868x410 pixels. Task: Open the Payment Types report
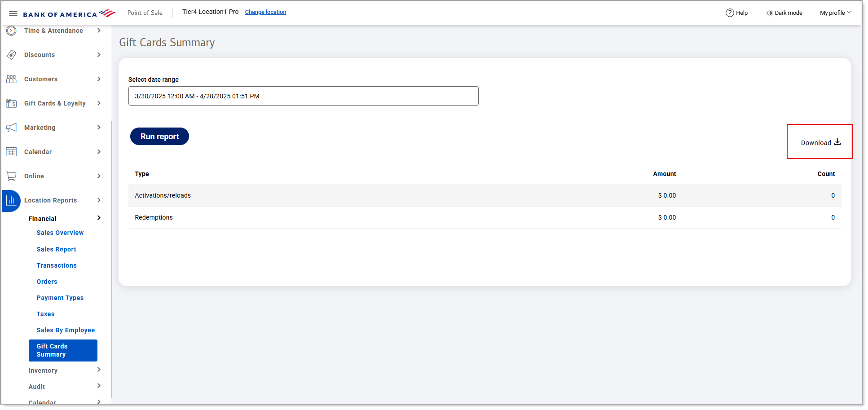[60, 298]
